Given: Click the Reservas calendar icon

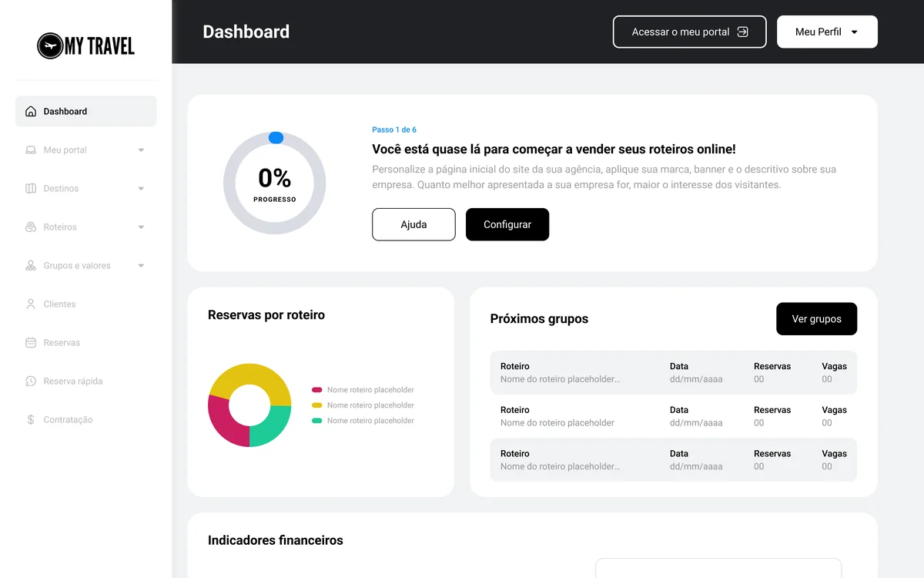Looking at the screenshot, I should pos(31,342).
